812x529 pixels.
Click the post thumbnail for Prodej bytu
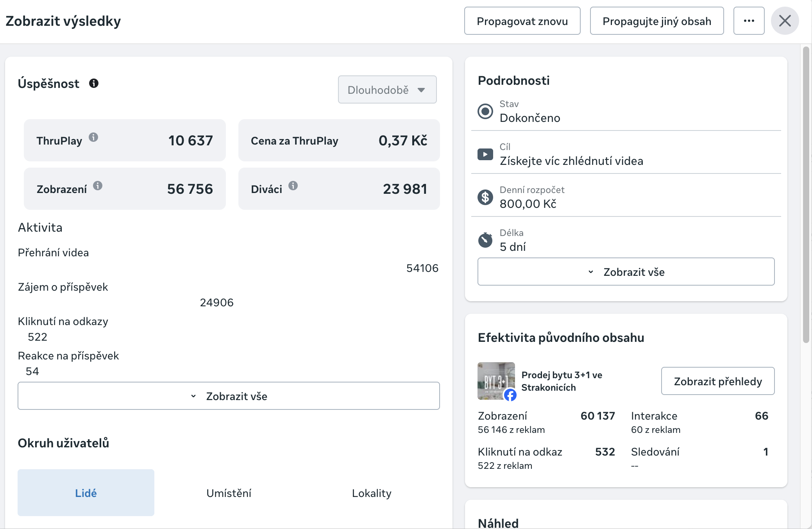click(x=496, y=381)
